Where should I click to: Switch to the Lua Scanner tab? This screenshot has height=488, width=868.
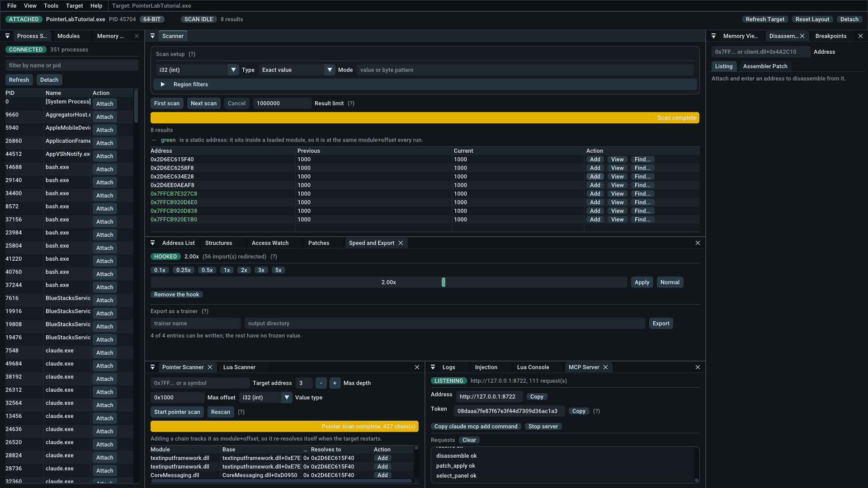(239, 367)
